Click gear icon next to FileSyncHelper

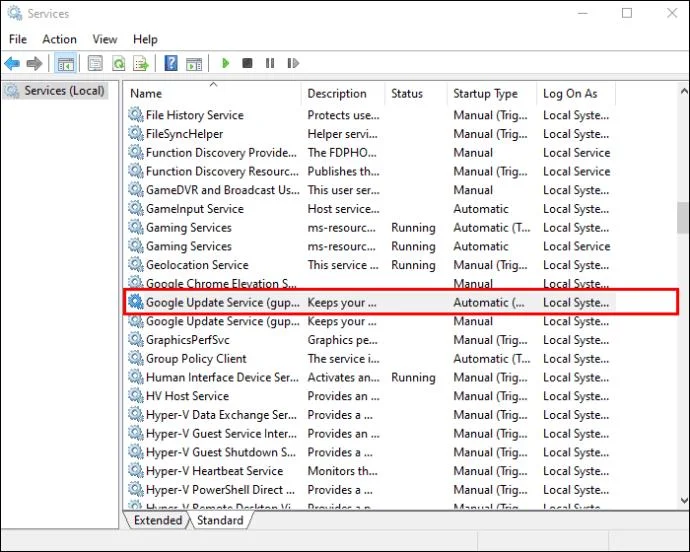(x=136, y=134)
